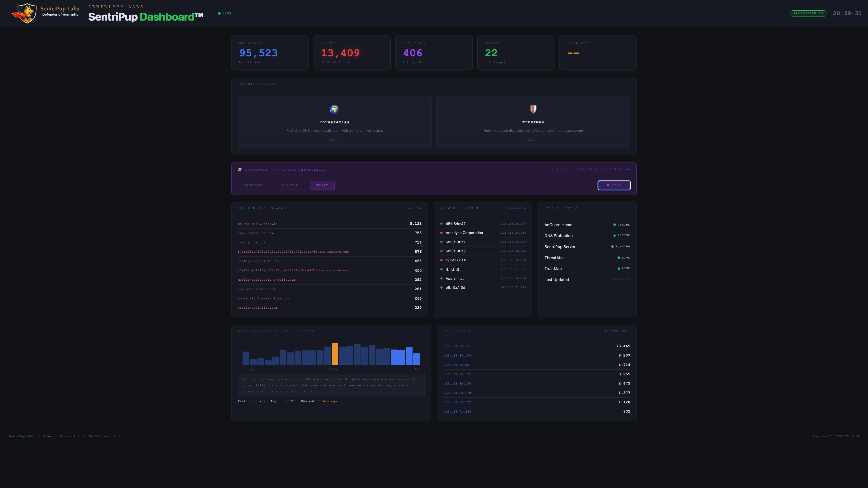Click top client 192.168.68.178
The width and height of the screenshot is (868, 488).
[457, 393]
